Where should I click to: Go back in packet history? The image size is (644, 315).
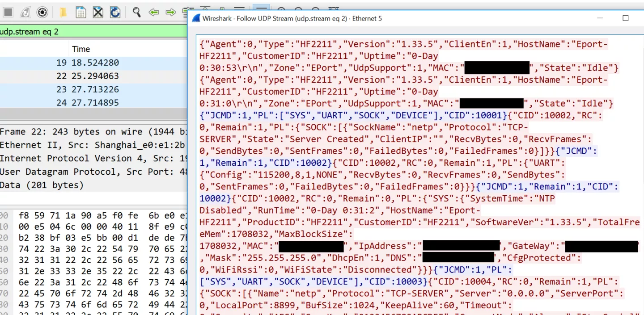pos(154,13)
